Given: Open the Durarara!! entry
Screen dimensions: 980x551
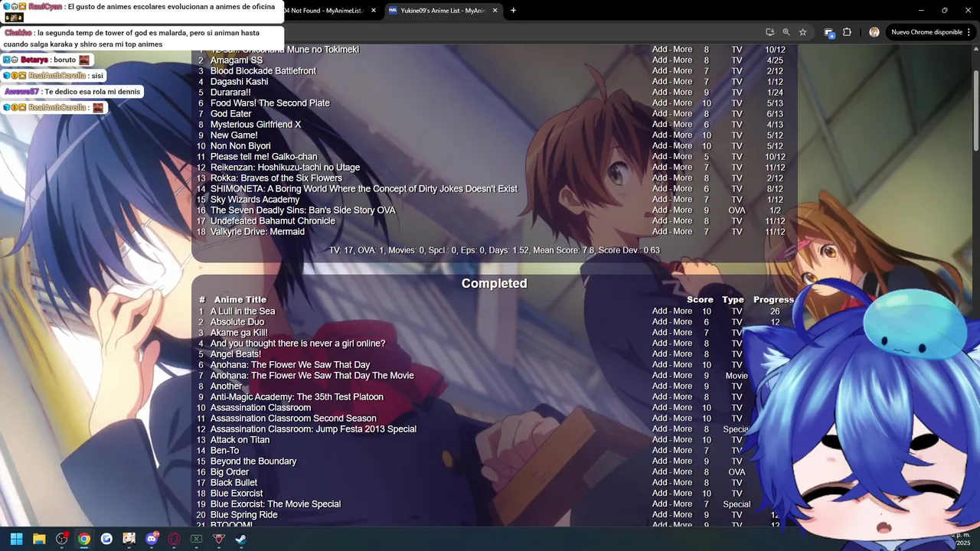Looking at the screenshot, I should pyautogui.click(x=230, y=93).
